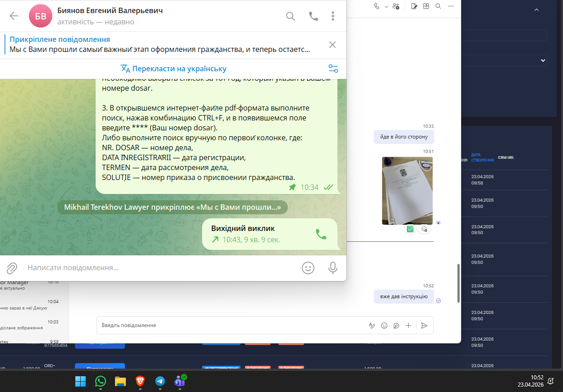Open Teams loop/sticker chat icon

(397, 325)
